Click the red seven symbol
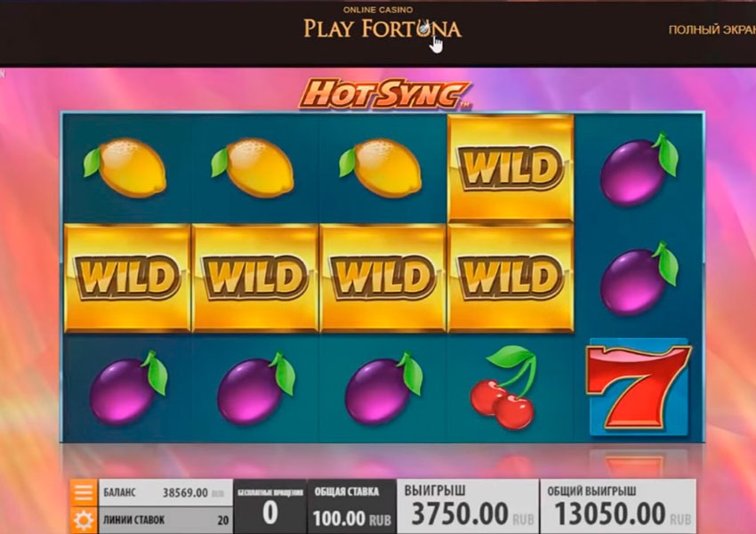 tap(639, 386)
